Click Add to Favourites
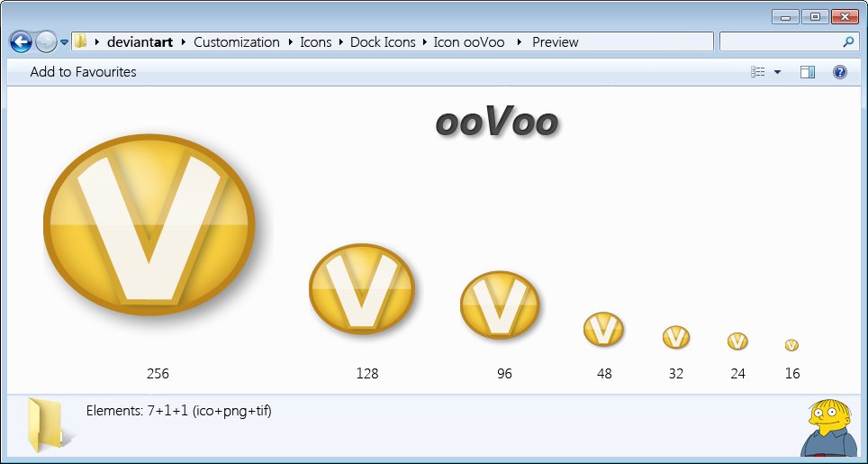Screen dimensions: 868x464 83,72
